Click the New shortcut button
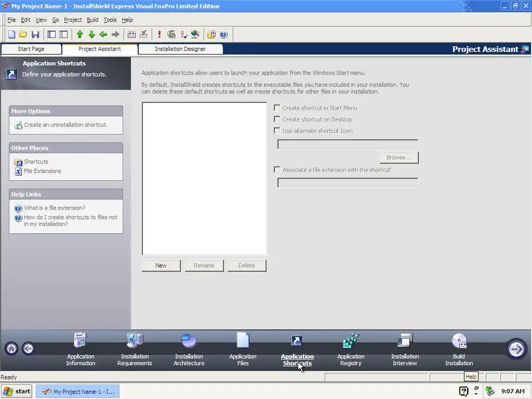The height and width of the screenshot is (399, 532). [161, 265]
